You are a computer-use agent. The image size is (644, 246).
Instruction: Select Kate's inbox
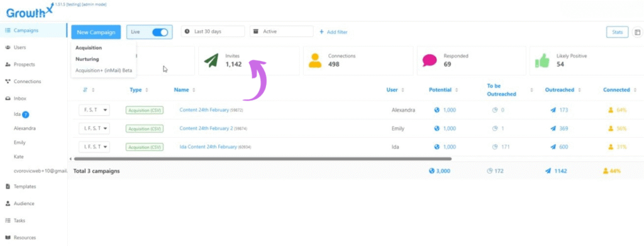18,157
